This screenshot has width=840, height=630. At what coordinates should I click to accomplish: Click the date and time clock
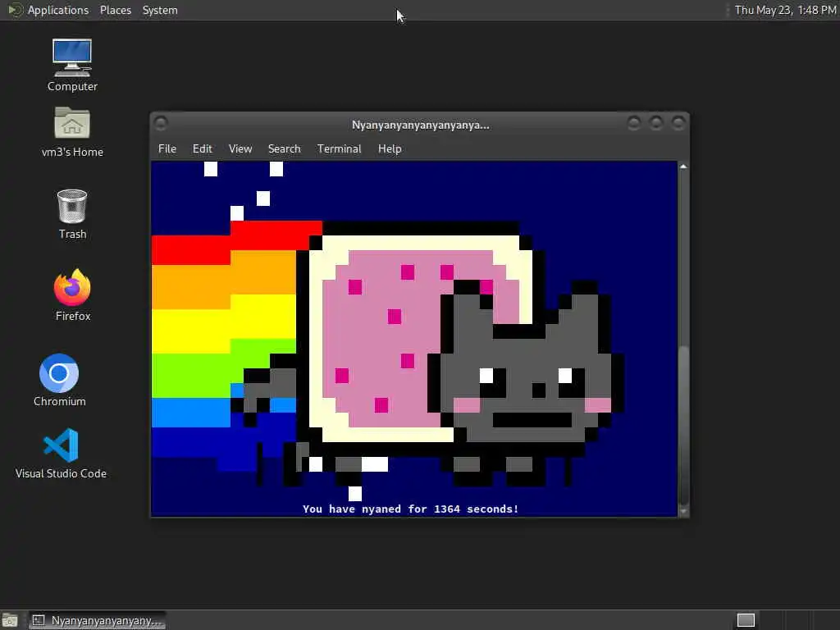point(785,10)
